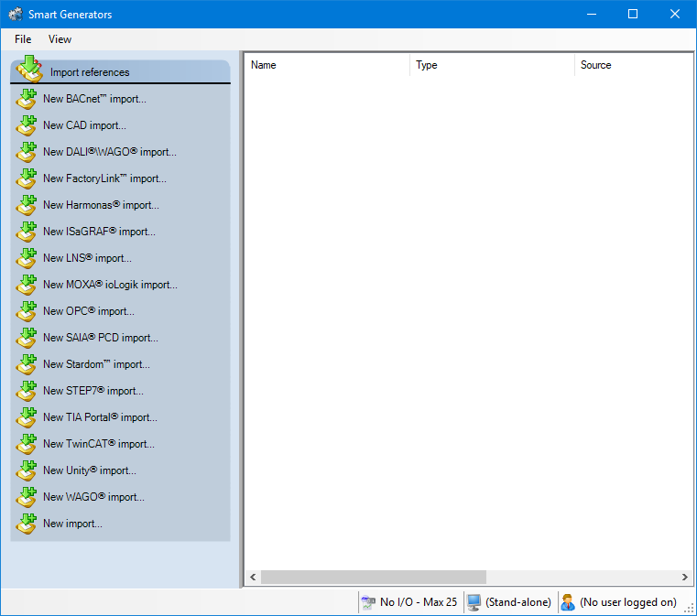This screenshot has width=697, height=616.
Task: Click the generic New import icon
Action: click(x=27, y=524)
